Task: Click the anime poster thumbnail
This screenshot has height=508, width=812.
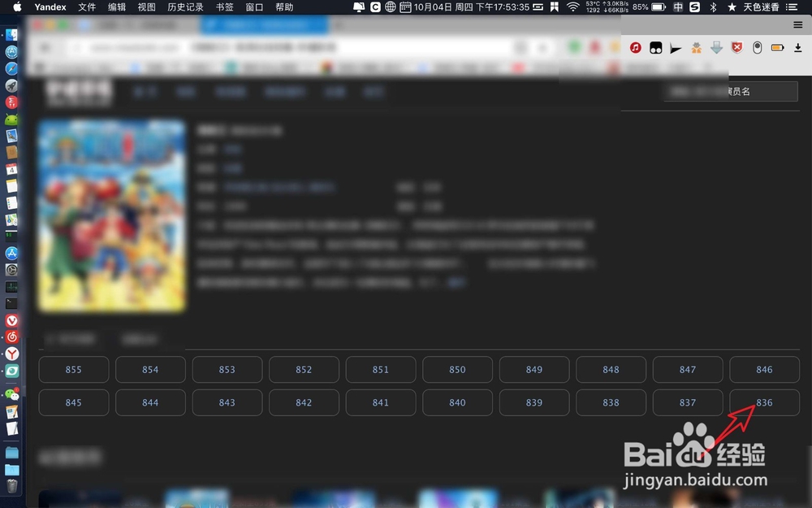Action: [112, 215]
